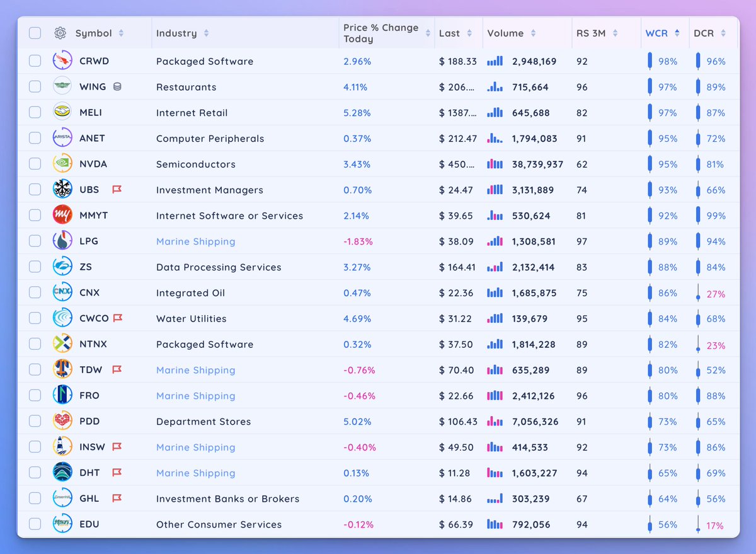756x554 pixels.
Task: Click the CWCO company logo
Action: [62, 318]
